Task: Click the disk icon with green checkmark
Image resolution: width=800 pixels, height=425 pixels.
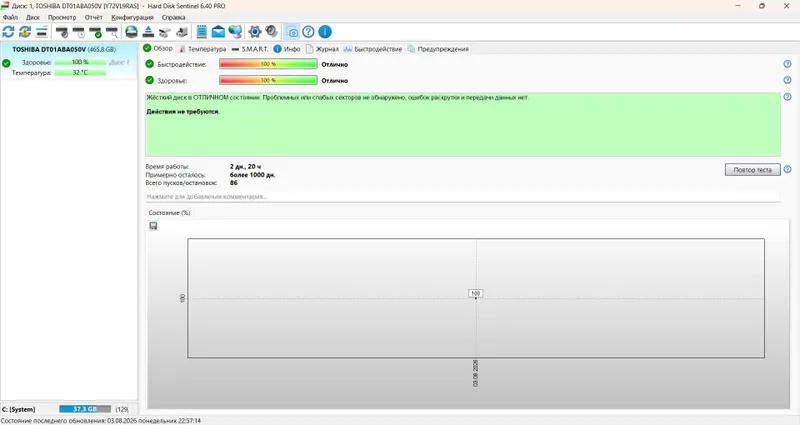Action: (95, 32)
